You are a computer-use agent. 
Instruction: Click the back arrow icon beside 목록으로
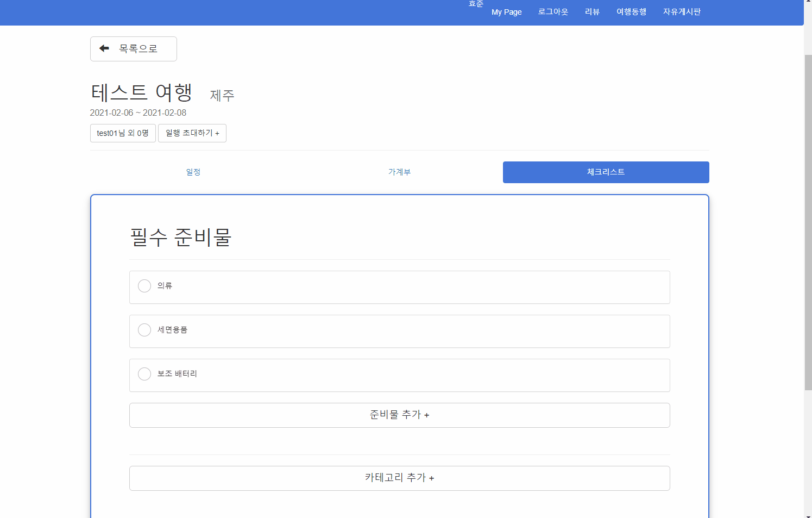click(x=104, y=48)
